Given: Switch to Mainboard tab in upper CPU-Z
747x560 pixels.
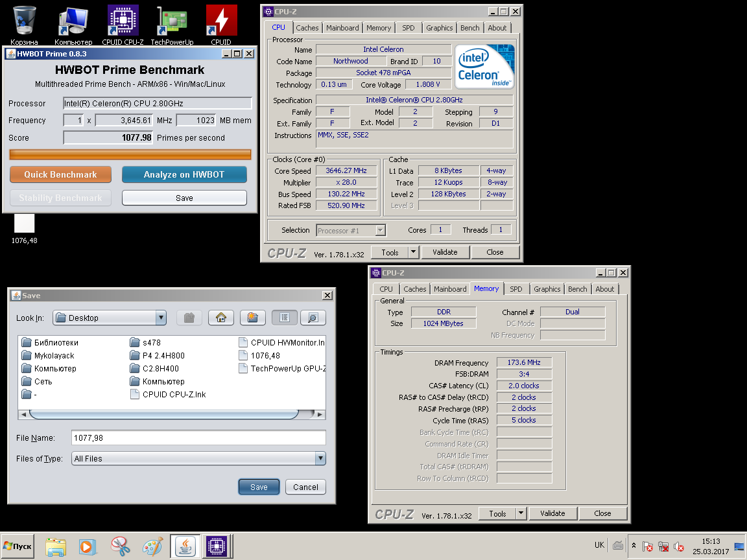Looking at the screenshot, I should [x=342, y=28].
